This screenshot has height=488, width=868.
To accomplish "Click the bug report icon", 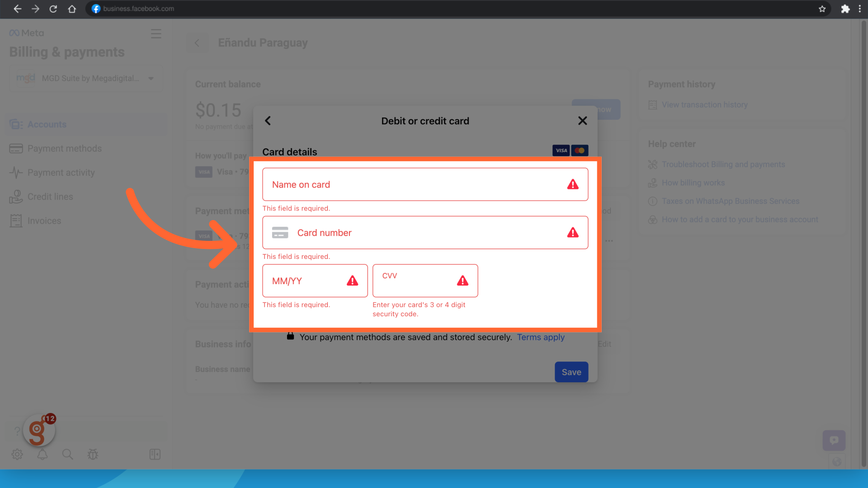I will 93,454.
